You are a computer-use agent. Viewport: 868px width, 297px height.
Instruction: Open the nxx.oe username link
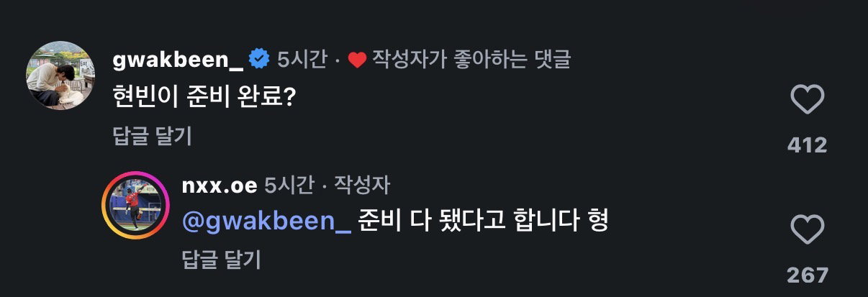click(220, 185)
